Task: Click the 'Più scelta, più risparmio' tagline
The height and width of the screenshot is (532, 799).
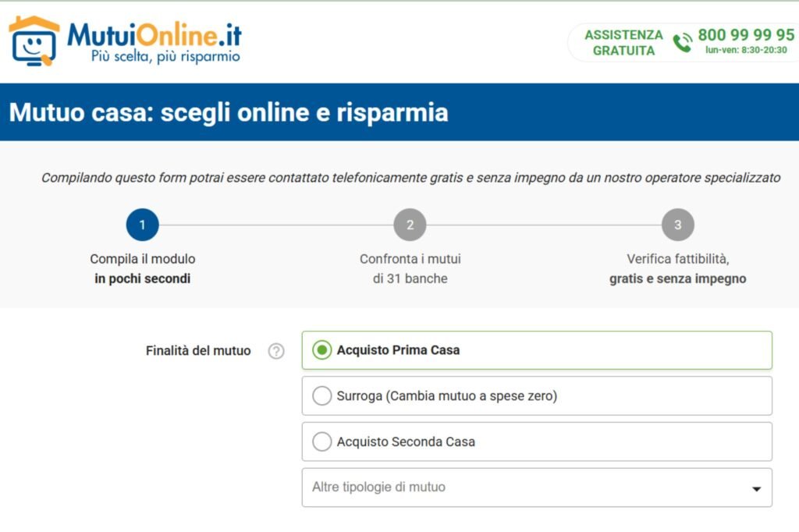Action: click(165, 57)
